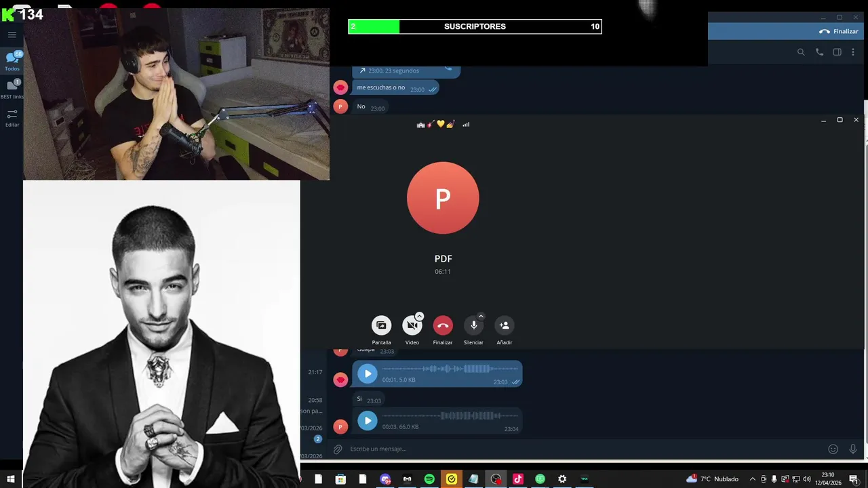Open the clock showing 23:10 12/04/2026
868x488 pixels.
[x=829, y=479]
